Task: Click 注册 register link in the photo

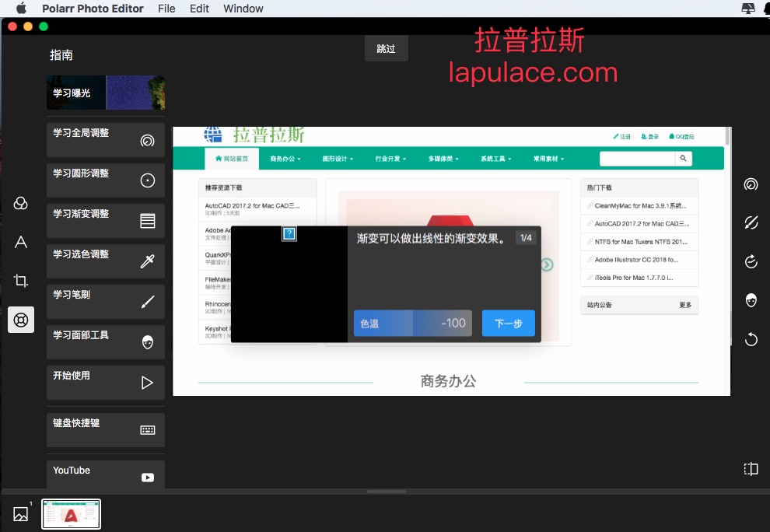Action: click(x=621, y=137)
